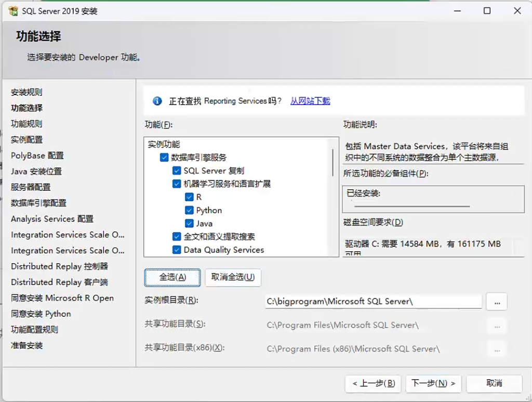Select 同意安装 Python step
The width and height of the screenshot is (532, 402).
click(x=41, y=314)
